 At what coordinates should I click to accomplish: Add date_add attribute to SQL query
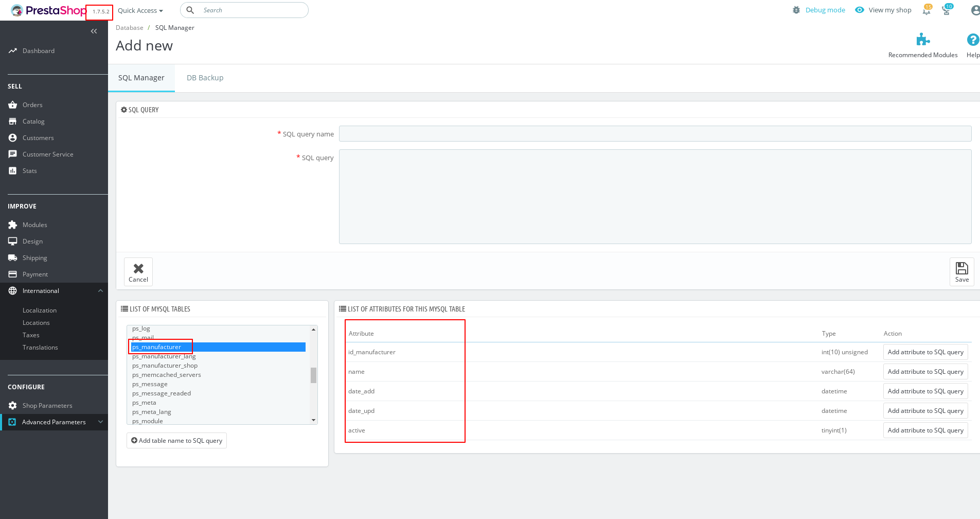[925, 391]
